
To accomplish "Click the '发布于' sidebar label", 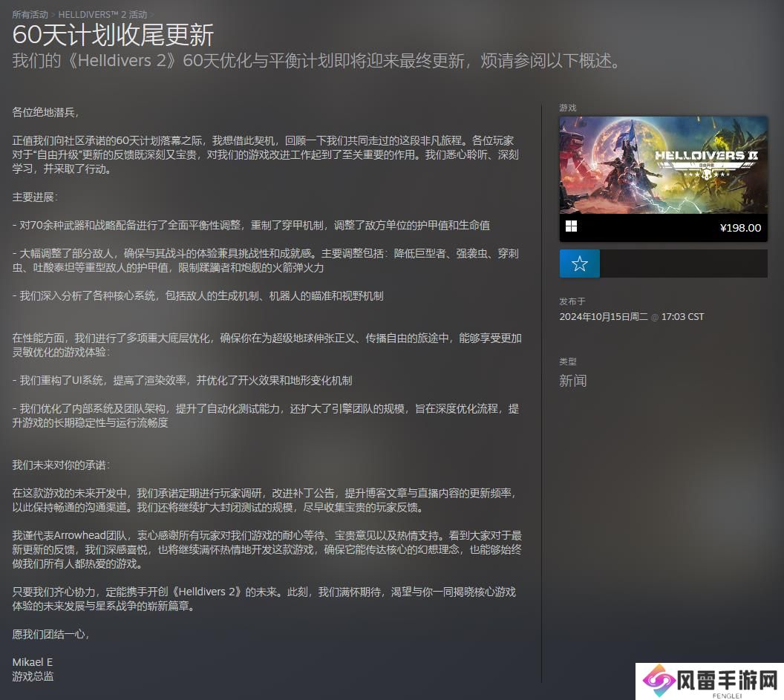I will tap(572, 301).
